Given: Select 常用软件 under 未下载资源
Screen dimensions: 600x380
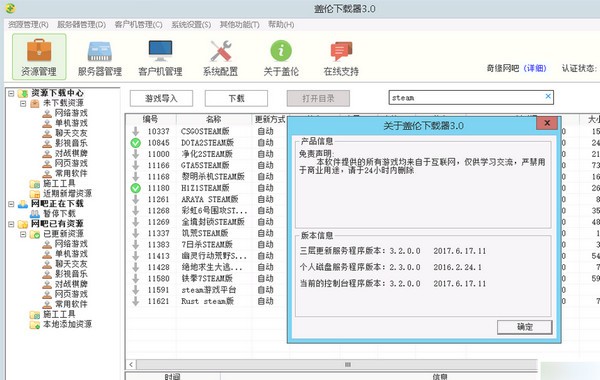Looking at the screenshot, I should (71, 173).
